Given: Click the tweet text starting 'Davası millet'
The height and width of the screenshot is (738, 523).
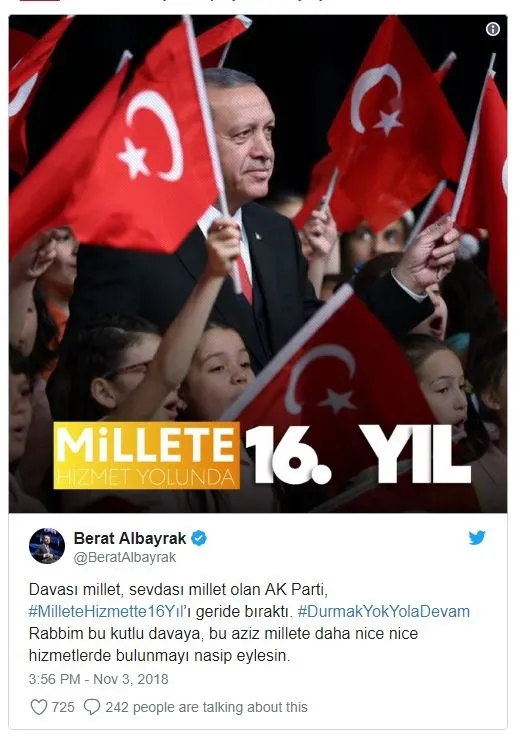Looking at the screenshot, I should [178, 589].
